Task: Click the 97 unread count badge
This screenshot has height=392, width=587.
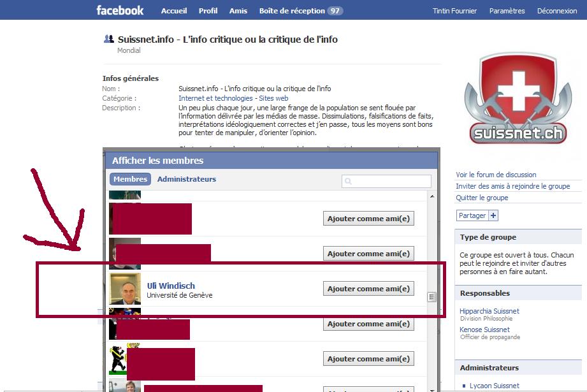Action: [x=335, y=11]
